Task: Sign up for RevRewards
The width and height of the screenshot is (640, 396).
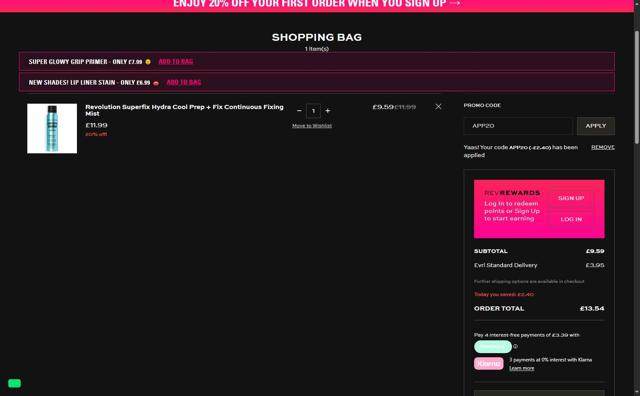Action: tap(571, 198)
